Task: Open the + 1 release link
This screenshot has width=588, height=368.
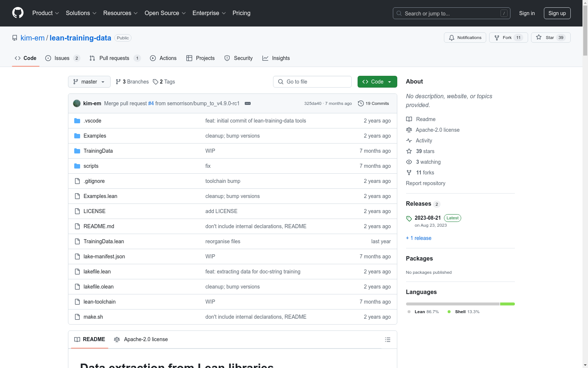Action: (x=419, y=238)
